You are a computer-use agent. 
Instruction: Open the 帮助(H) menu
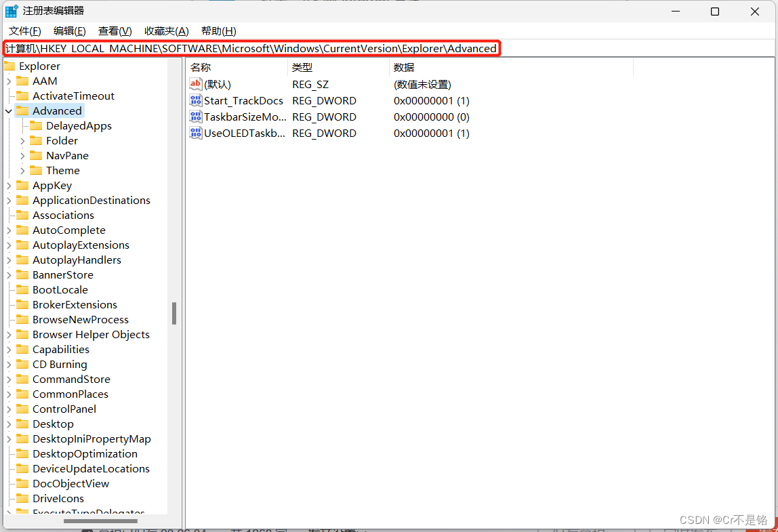pyautogui.click(x=218, y=31)
